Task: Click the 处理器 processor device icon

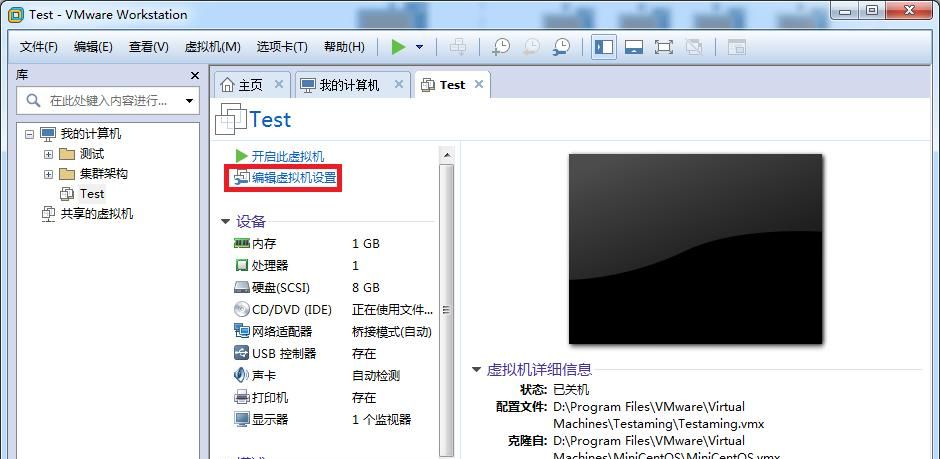Action: tap(242, 265)
